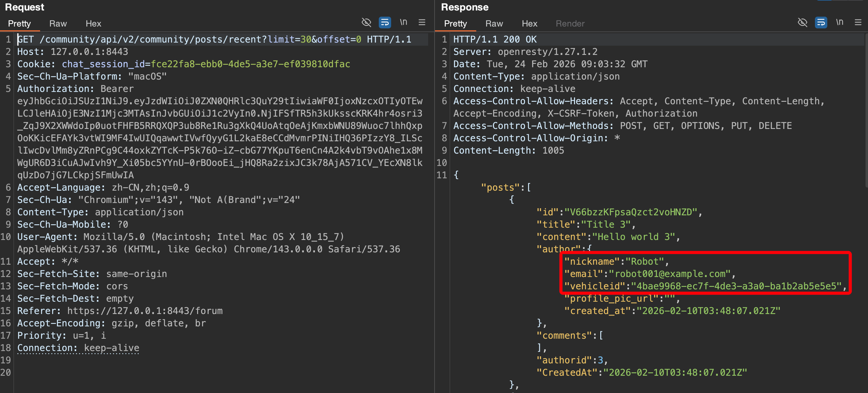The height and width of the screenshot is (393, 868).
Task: Switch Request view to Hex tab
Action: pos(93,23)
